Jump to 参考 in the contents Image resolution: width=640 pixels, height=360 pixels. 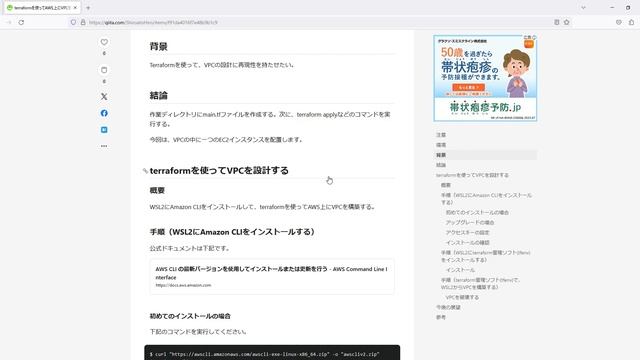[441, 318]
